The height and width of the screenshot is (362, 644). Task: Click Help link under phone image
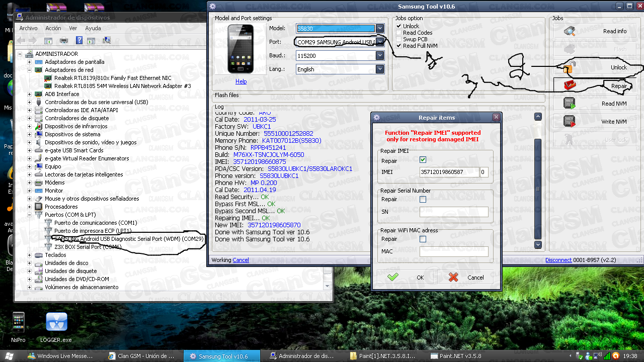click(241, 81)
